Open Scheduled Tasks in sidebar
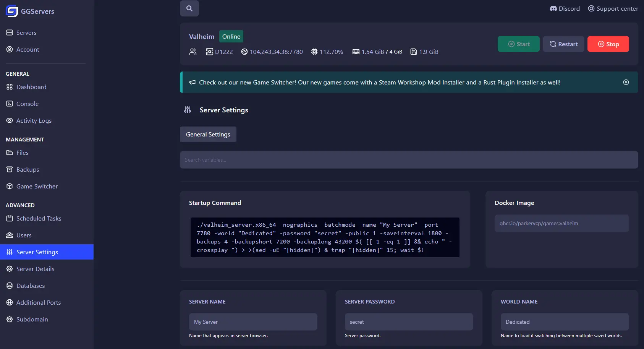The image size is (644, 349). click(x=39, y=218)
